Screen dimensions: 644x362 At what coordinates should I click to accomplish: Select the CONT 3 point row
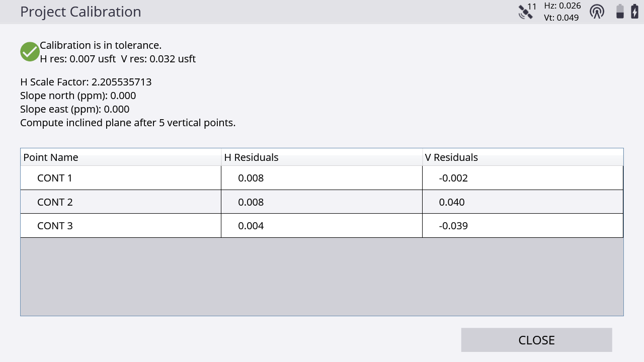tap(55, 226)
